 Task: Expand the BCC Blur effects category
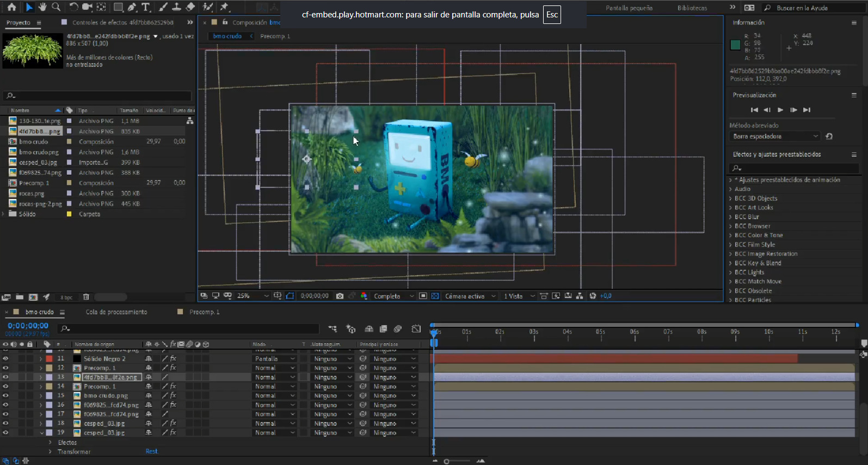point(730,217)
